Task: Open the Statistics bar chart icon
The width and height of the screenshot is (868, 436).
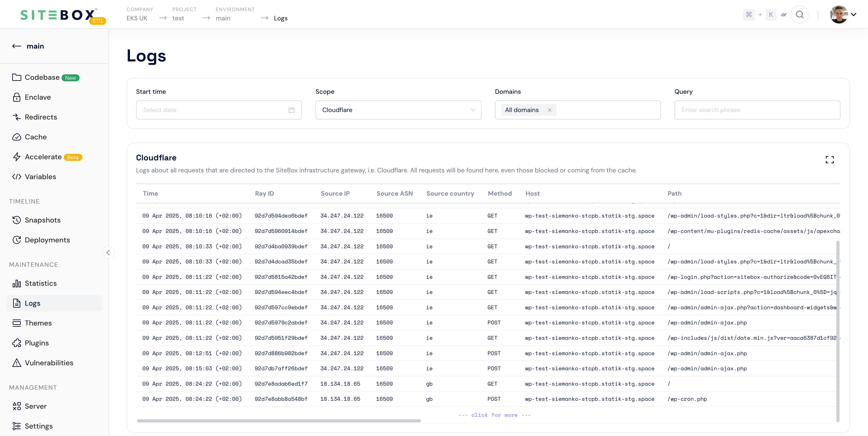Action: coord(17,284)
